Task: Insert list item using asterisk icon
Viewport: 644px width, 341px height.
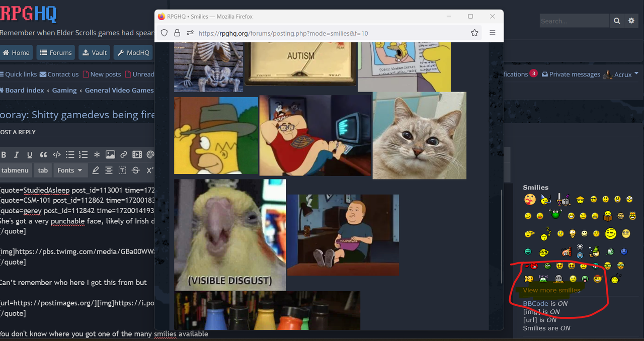Action: click(x=97, y=155)
